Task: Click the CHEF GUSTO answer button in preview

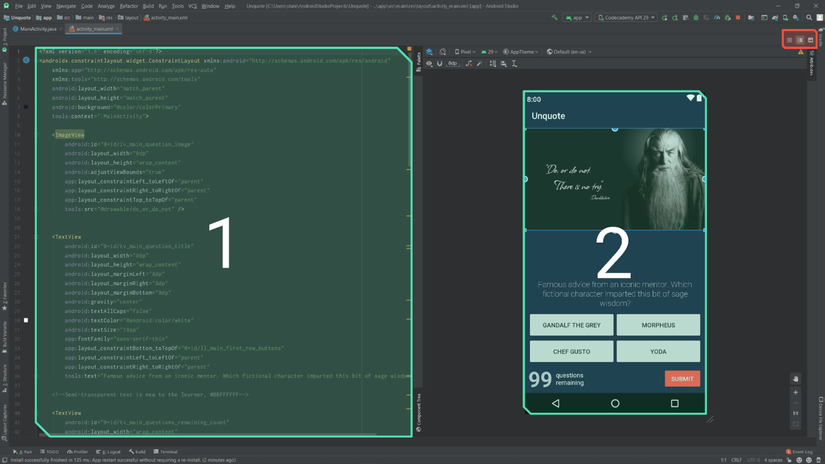Action: [x=571, y=351]
